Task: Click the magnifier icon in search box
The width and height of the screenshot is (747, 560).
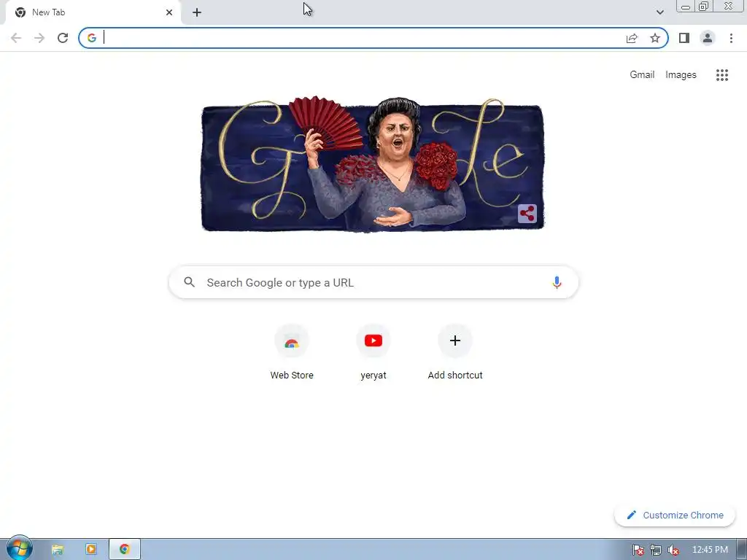Action: 189,282
